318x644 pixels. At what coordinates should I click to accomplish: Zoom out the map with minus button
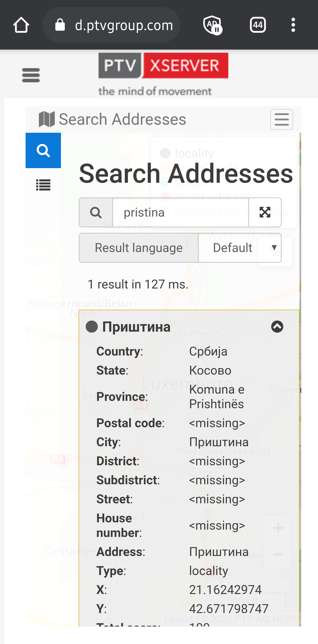[278, 554]
